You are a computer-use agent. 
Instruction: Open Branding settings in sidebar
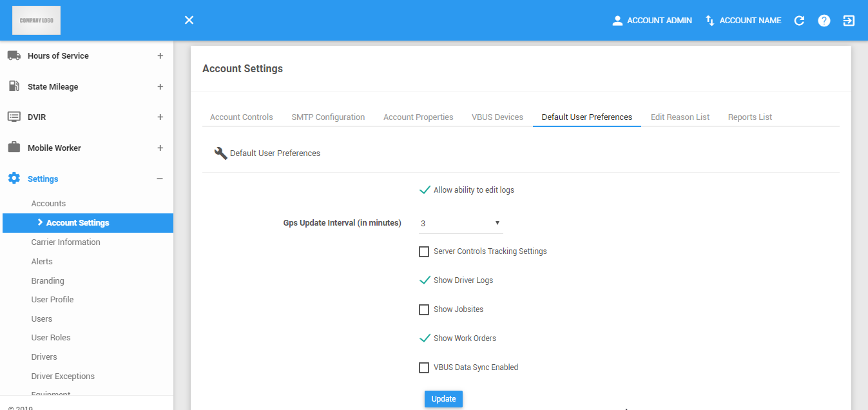[48, 281]
